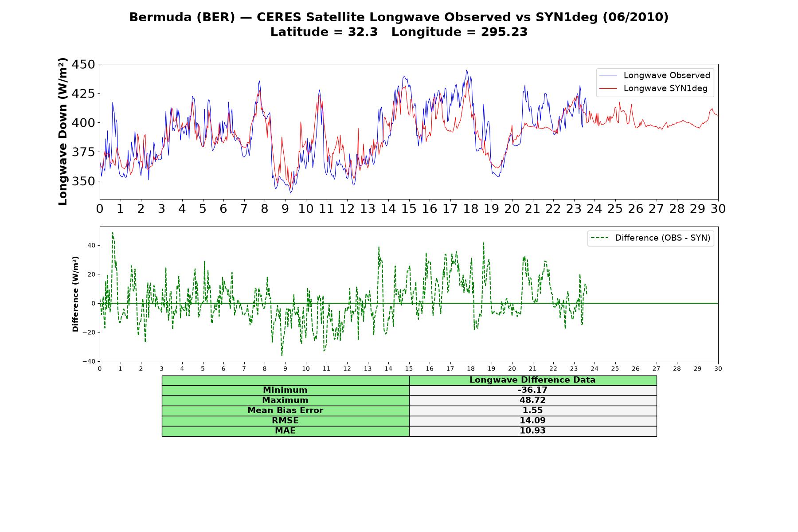Click the Mean Bias Error row label
This screenshot has height=532, width=798.
click(286, 411)
